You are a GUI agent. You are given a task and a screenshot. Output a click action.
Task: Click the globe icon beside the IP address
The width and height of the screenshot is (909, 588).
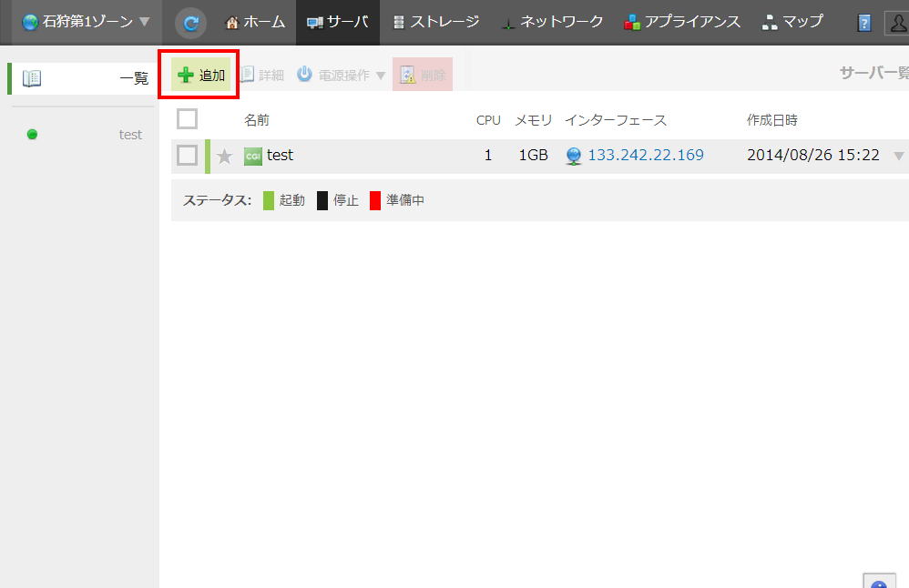click(x=573, y=156)
